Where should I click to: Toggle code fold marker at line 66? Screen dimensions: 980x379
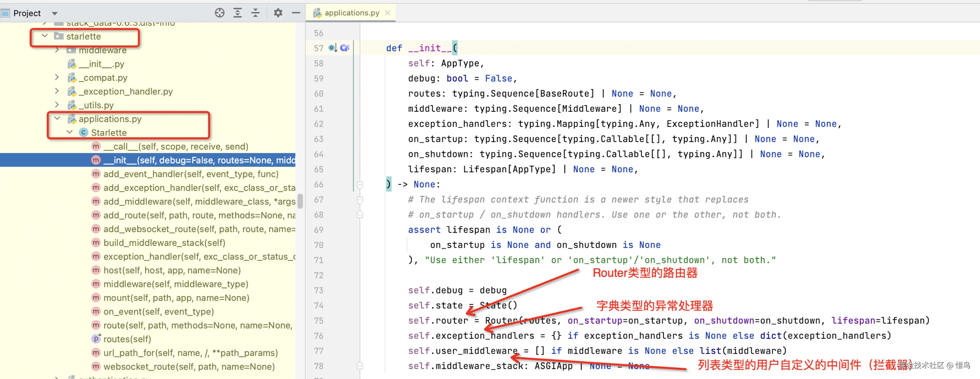359,185
